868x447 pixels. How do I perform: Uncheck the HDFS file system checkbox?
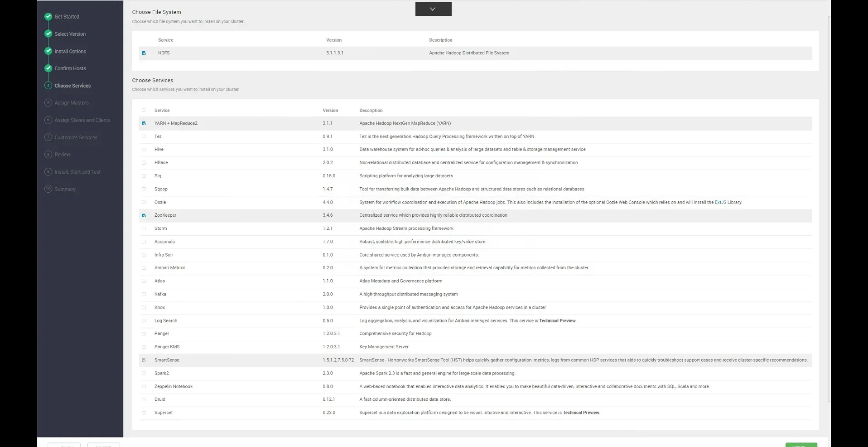click(144, 53)
